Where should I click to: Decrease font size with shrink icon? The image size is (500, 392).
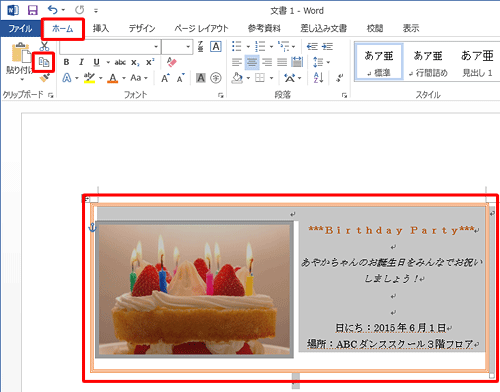tap(181, 78)
